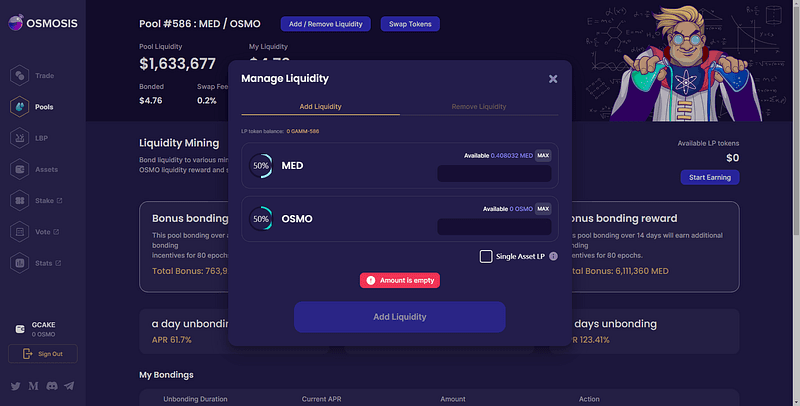800x406 pixels.
Task: Click the Sign Out button
Action: point(43,353)
